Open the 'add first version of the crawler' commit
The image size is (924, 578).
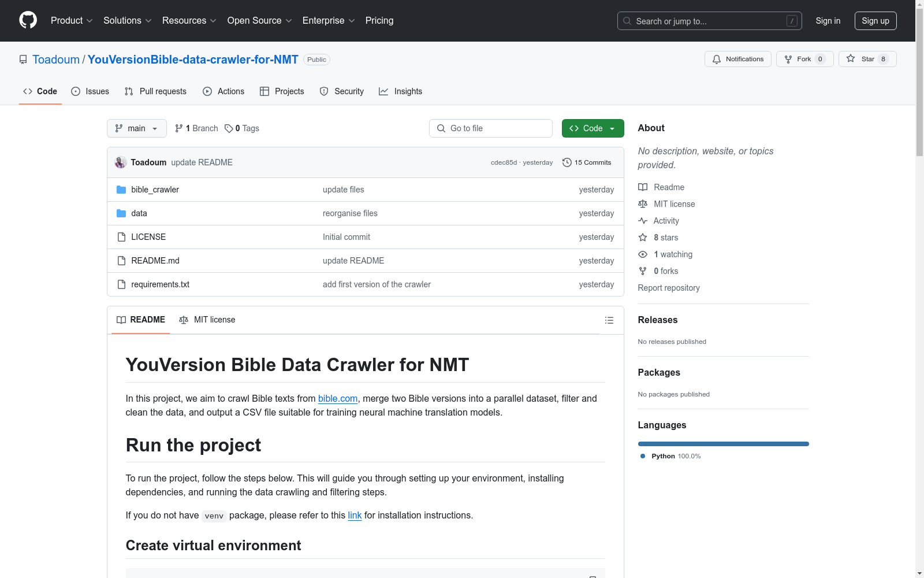(377, 284)
